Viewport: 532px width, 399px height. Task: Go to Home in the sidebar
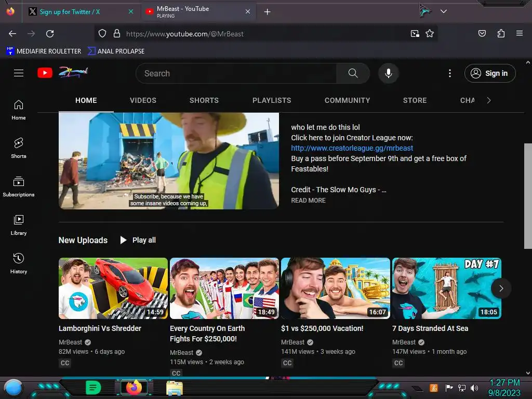click(x=19, y=110)
